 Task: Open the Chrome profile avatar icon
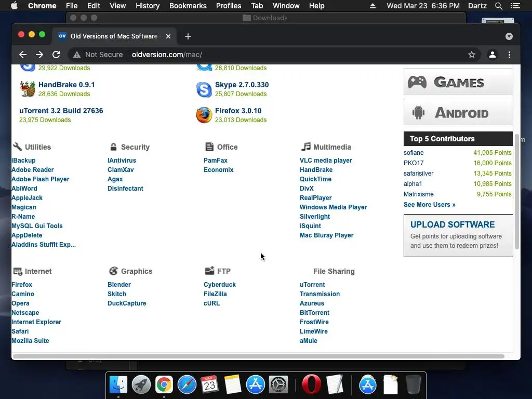pyautogui.click(x=493, y=55)
